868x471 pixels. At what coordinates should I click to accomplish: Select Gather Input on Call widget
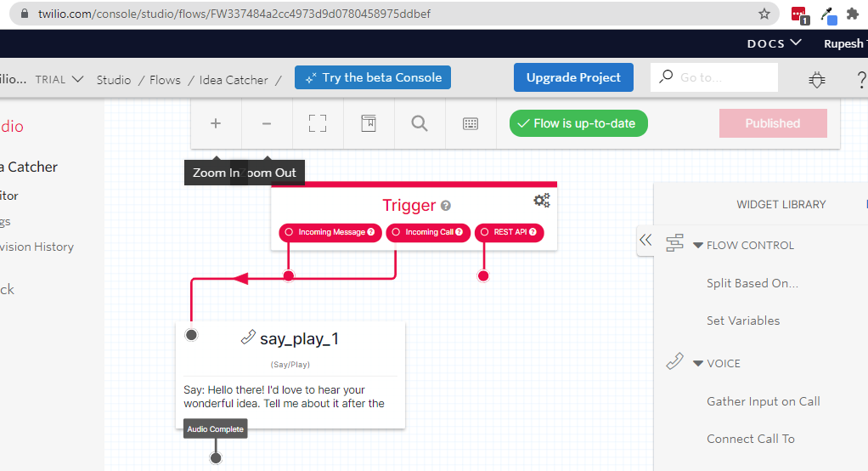(764, 401)
